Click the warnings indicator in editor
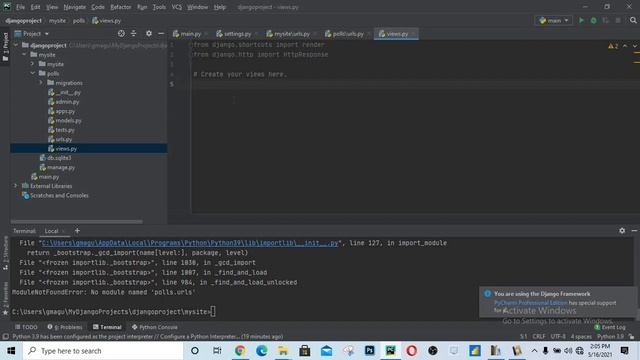This screenshot has height=360, width=640. click(613, 46)
